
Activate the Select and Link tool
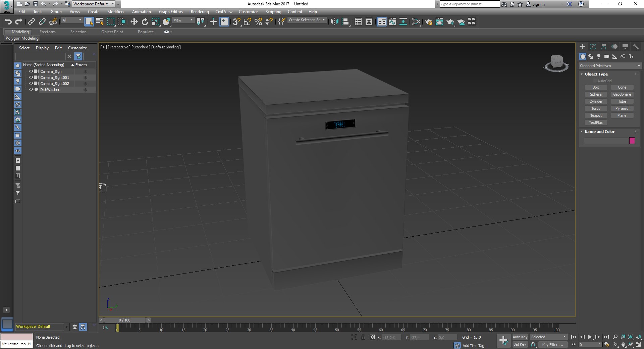pos(31,22)
